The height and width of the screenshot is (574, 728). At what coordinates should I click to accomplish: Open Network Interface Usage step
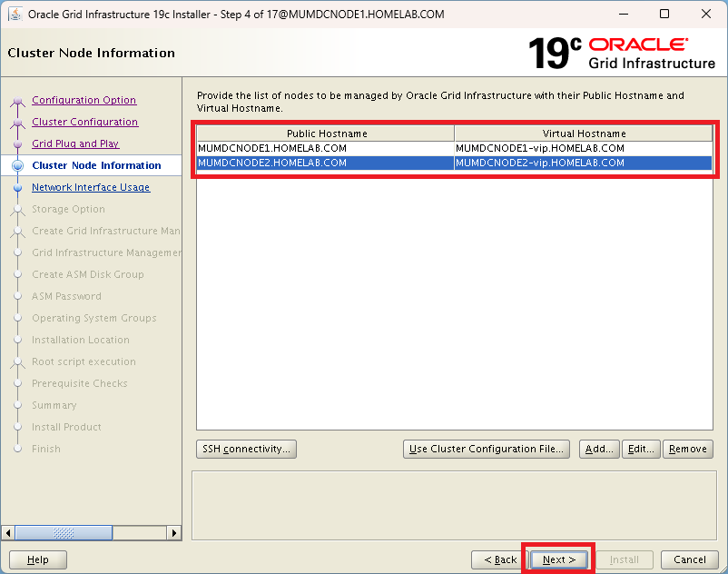pos(91,187)
